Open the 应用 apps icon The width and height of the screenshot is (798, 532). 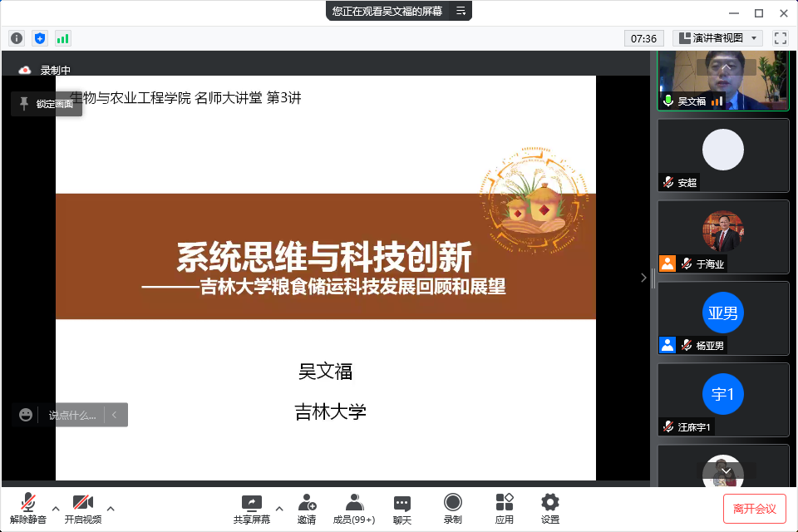click(505, 508)
